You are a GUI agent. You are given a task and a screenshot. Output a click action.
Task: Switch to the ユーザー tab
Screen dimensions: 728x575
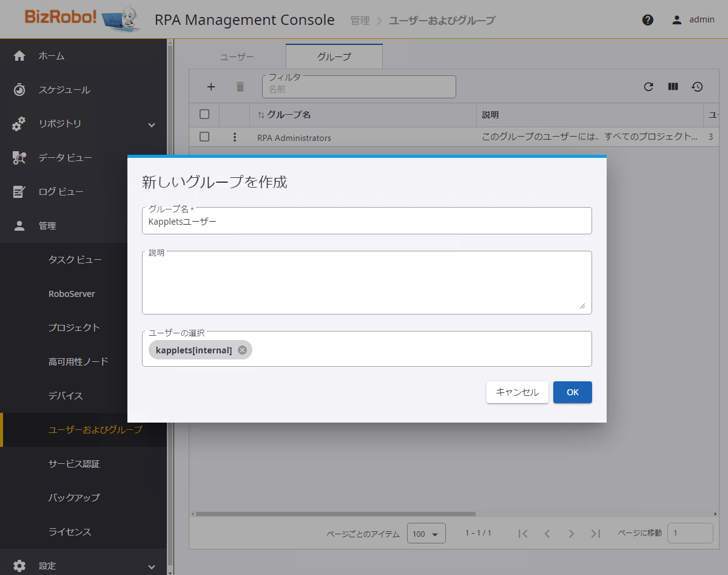point(237,56)
